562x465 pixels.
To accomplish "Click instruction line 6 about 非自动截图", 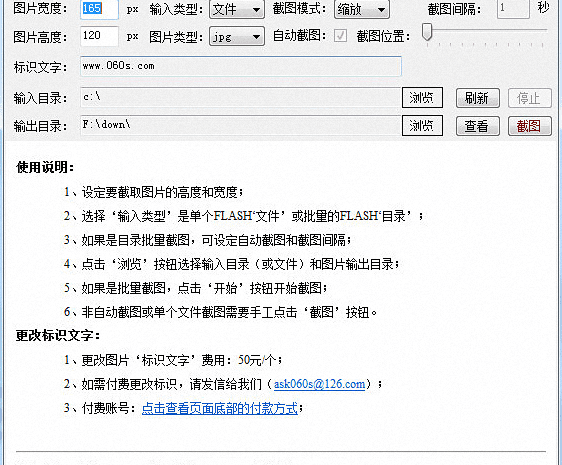I will click(220, 312).
